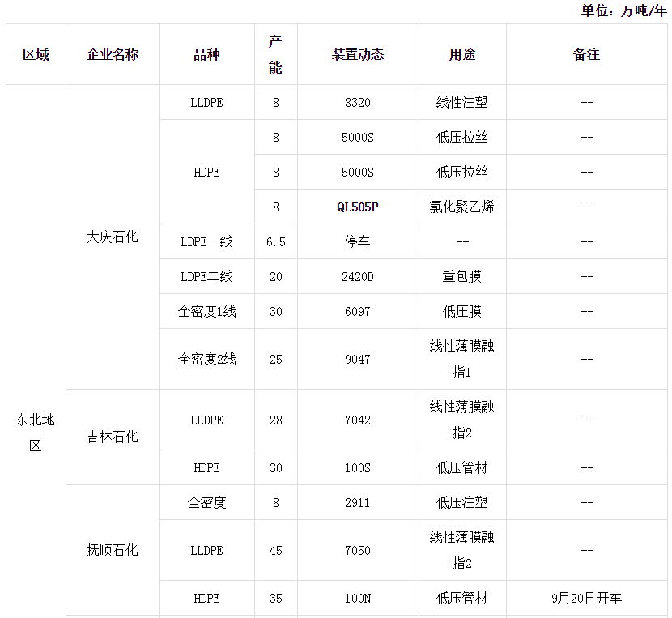Click the 2420D status cell
672x618 pixels.
[358, 276]
